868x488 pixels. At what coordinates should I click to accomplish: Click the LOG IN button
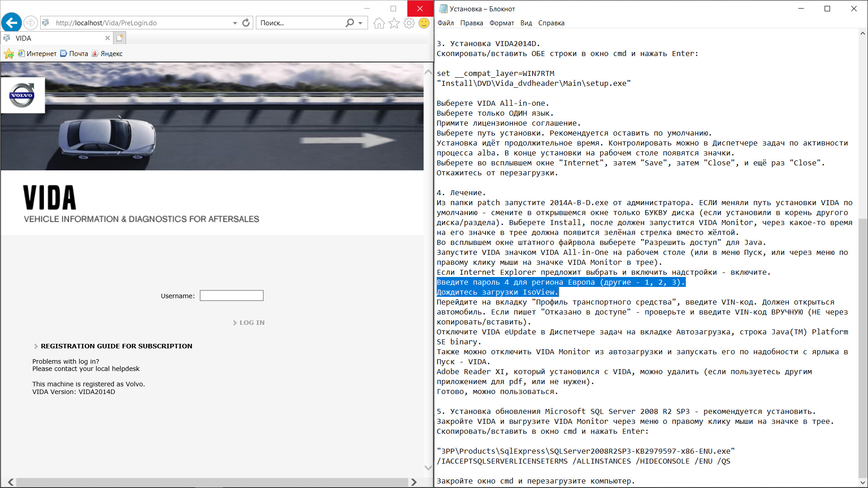coord(251,323)
